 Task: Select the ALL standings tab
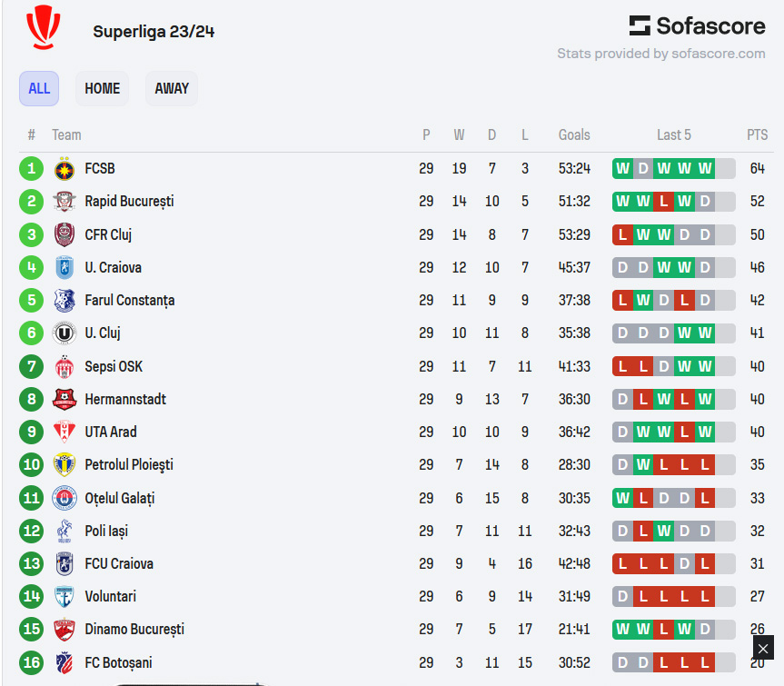pyautogui.click(x=39, y=88)
